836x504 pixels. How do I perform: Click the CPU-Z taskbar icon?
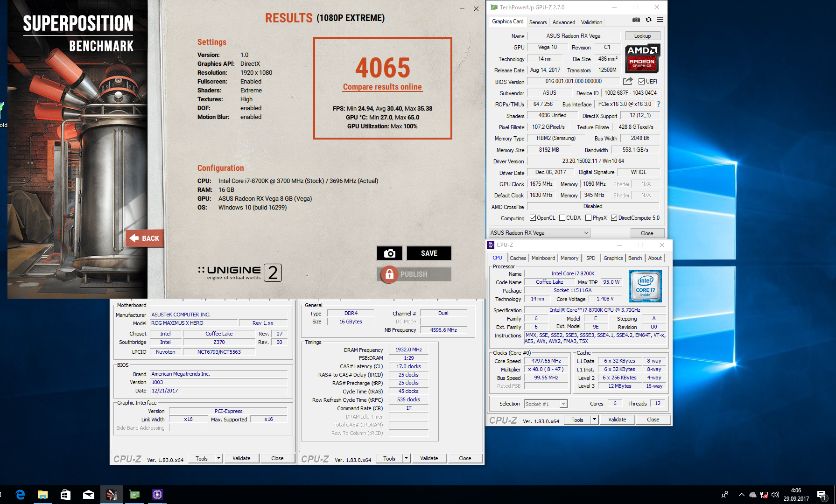157,495
